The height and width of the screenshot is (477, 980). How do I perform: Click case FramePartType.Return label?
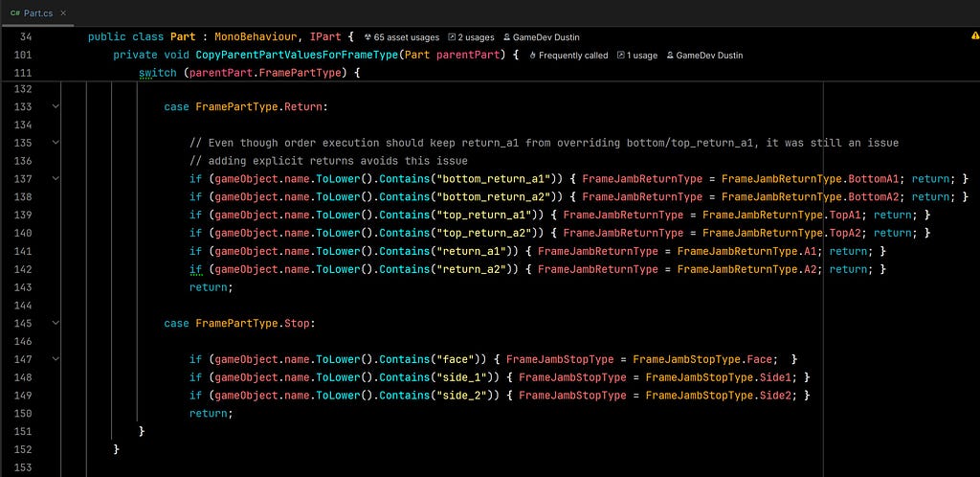[x=246, y=107]
